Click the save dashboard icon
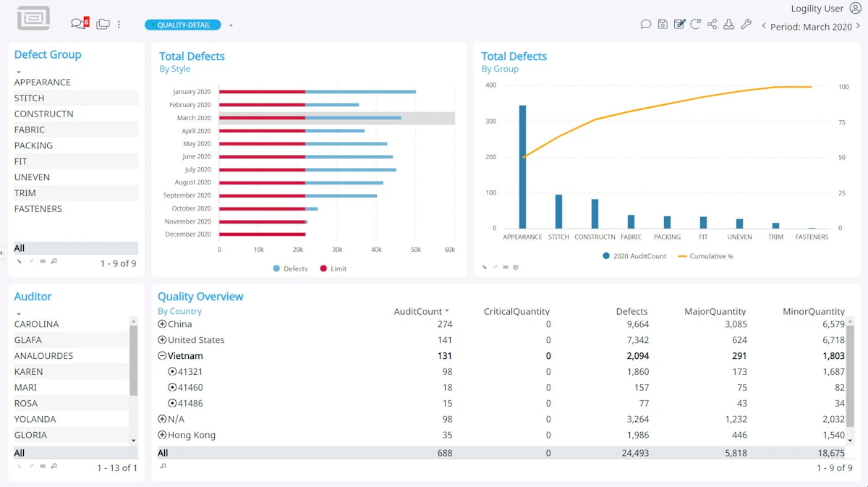This screenshot has width=868, height=487. point(663,25)
